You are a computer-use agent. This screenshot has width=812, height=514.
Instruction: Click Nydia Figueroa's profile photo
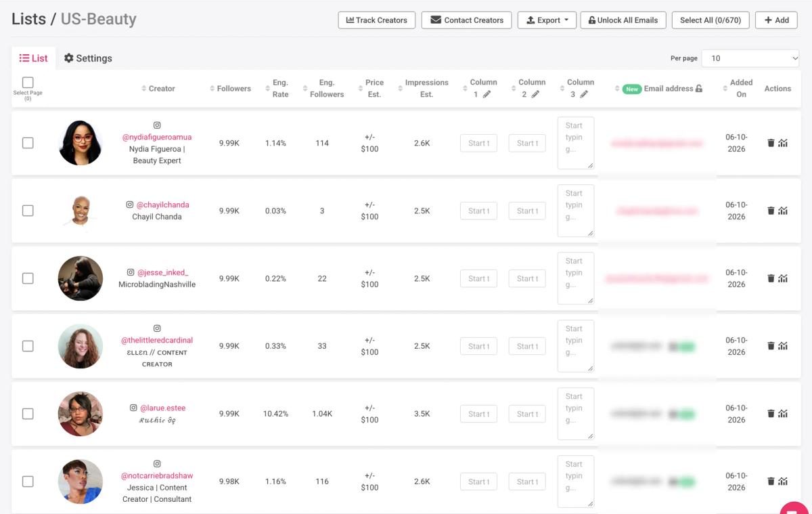[81, 143]
